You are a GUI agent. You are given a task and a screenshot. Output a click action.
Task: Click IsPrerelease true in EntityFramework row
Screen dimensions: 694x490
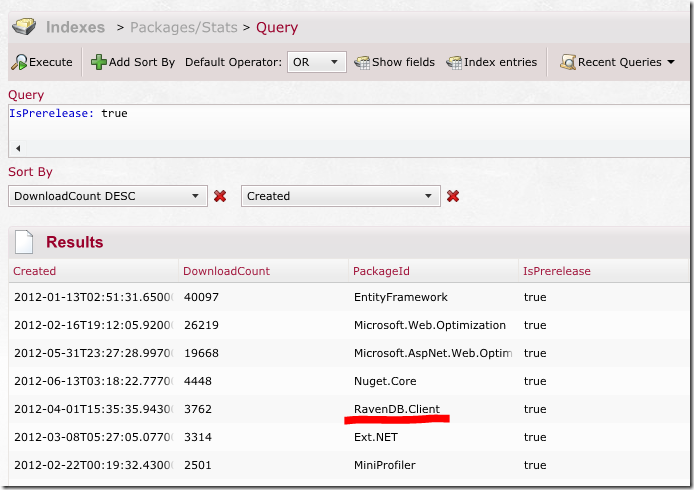pyautogui.click(x=535, y=297)
